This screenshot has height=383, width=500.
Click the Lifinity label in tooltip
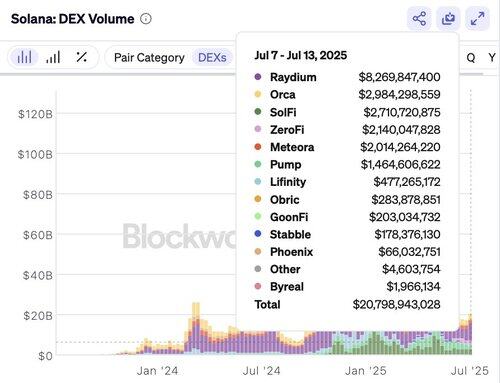[288, 182]
